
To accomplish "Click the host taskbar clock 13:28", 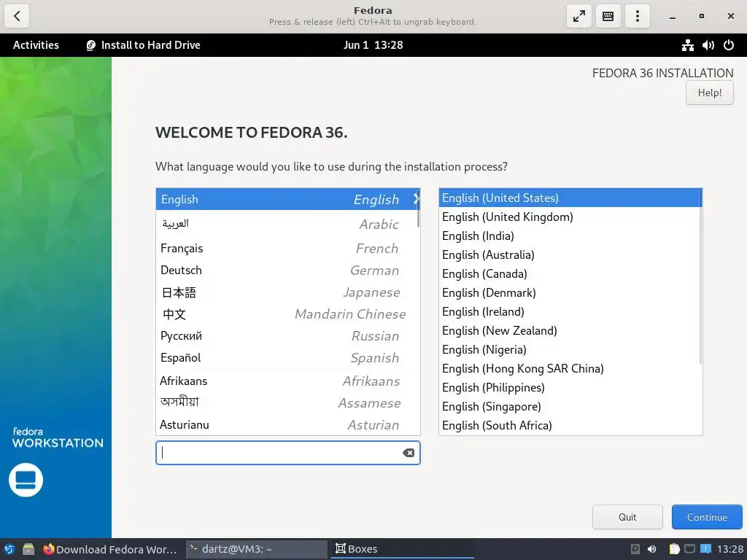I will pyautogui.click(x=729, y=549).
